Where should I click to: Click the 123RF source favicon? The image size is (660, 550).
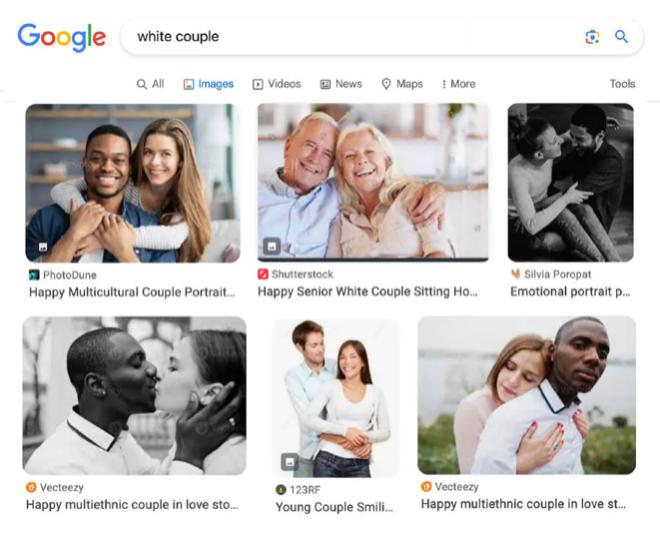coord(281,489)
